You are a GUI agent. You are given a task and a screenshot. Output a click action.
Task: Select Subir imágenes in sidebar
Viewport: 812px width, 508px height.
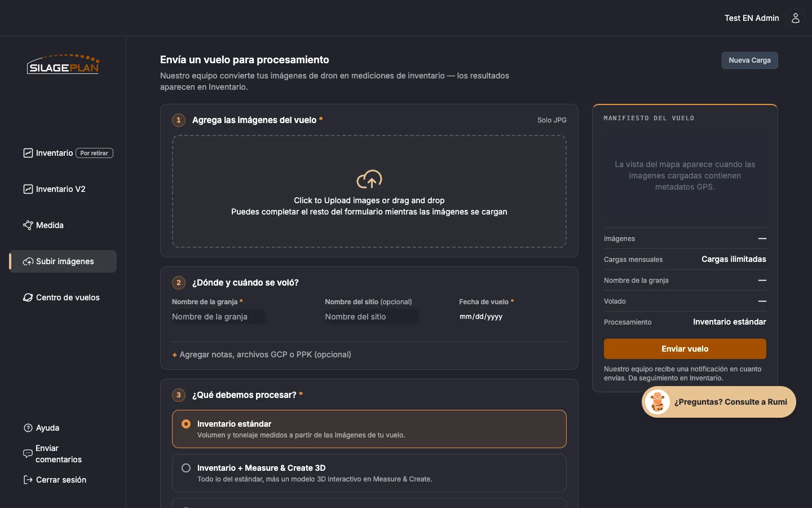click(x=63, y=261)
